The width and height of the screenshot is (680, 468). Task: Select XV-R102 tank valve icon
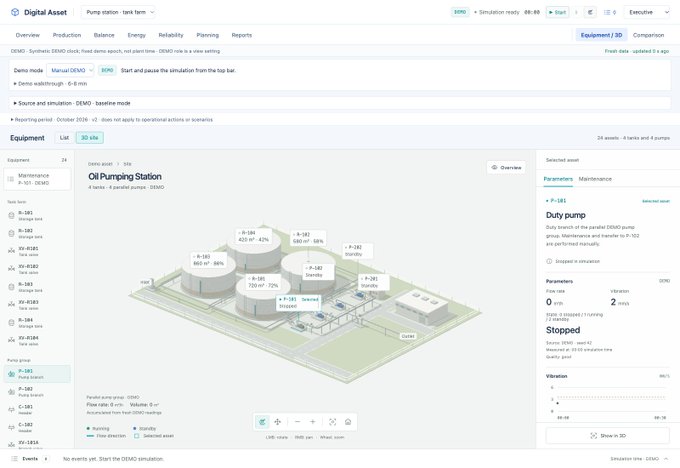(11, 269)
